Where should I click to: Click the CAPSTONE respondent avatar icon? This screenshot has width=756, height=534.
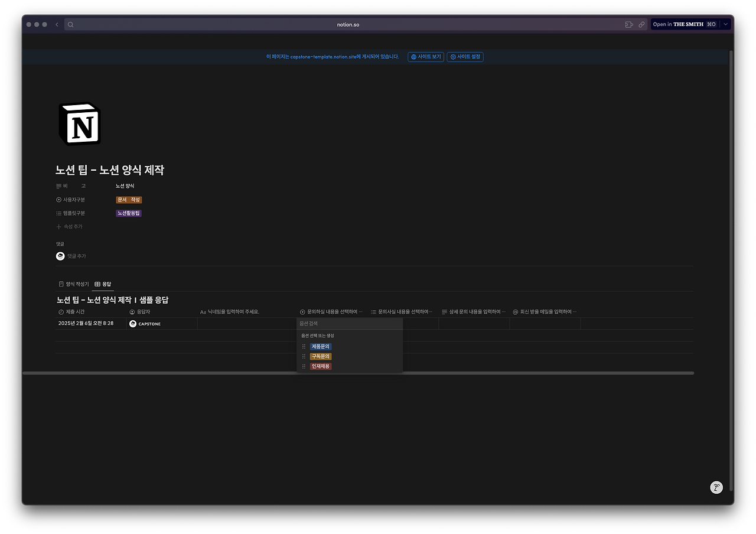[x=133, y=324]
